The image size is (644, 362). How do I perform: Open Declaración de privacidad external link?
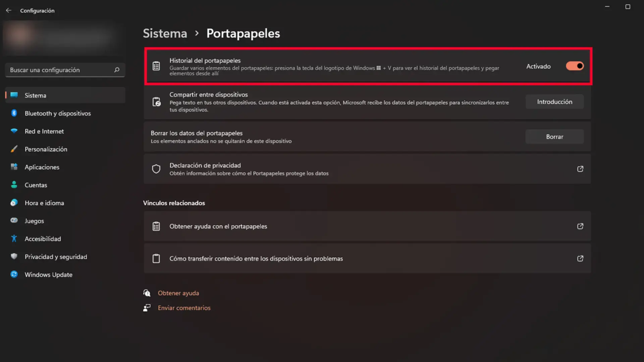(x=580, y=169)
